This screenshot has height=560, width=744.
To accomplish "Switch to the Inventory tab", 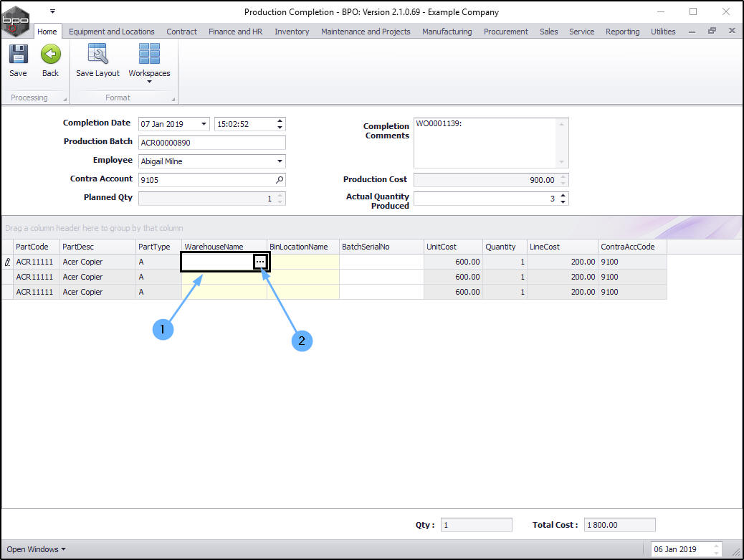I will pos(292,32).
